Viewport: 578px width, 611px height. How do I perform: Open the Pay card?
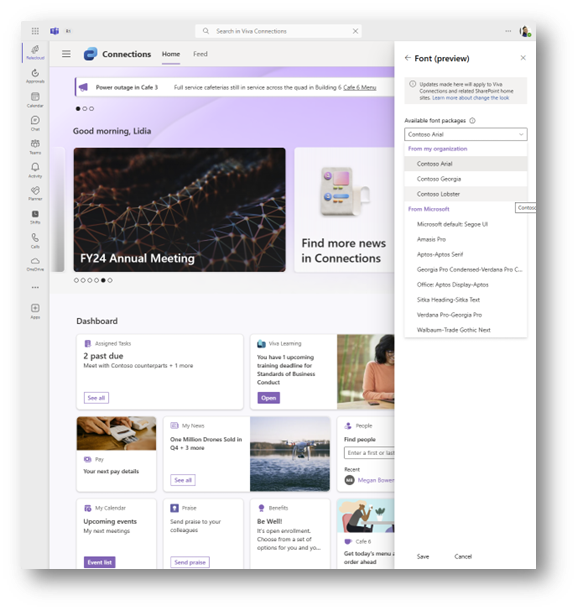click(117, 454)
